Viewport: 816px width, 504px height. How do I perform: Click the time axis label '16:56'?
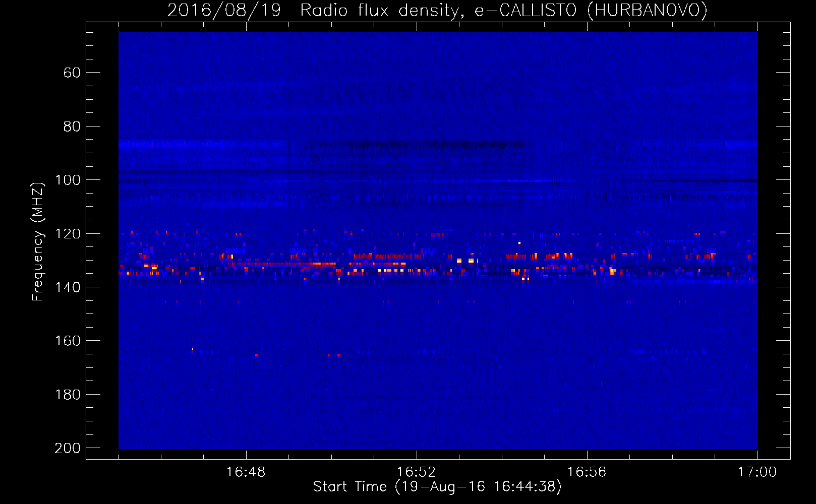(x=587, y=472)
